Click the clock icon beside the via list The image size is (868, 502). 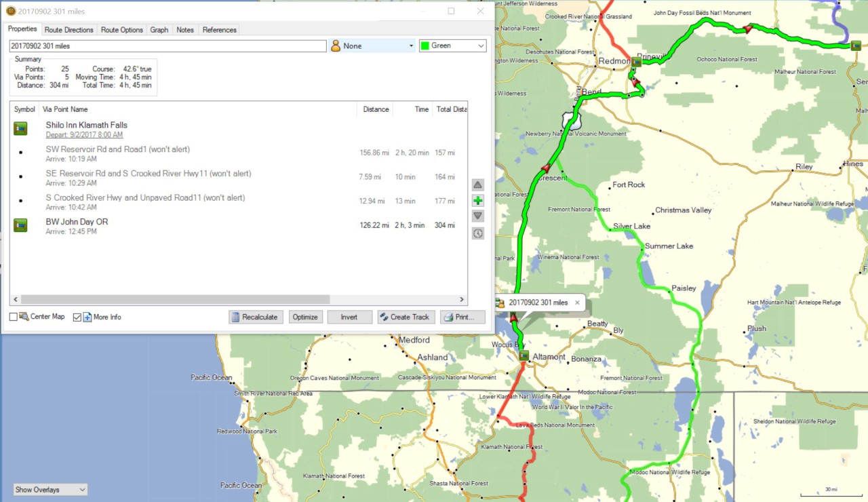478,233
